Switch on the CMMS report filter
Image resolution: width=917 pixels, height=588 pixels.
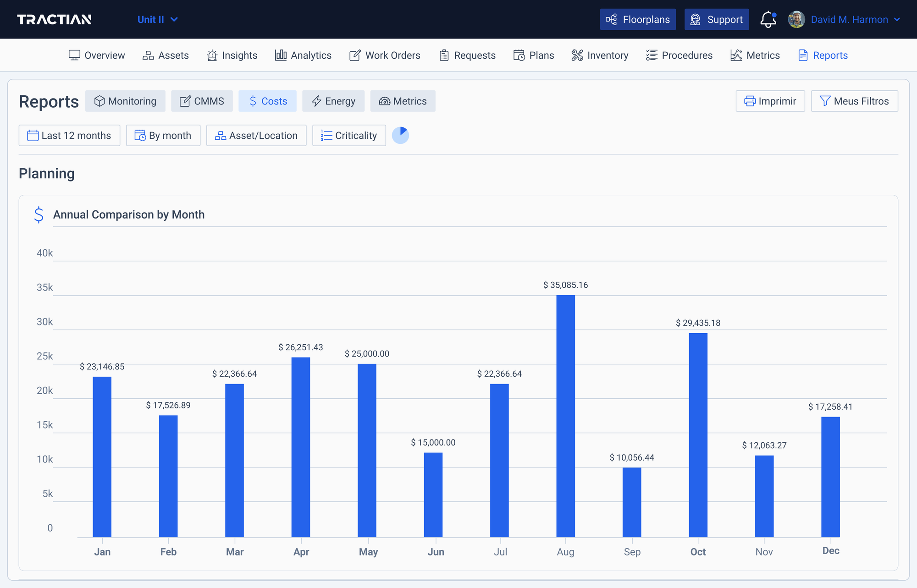pos(202,101)
